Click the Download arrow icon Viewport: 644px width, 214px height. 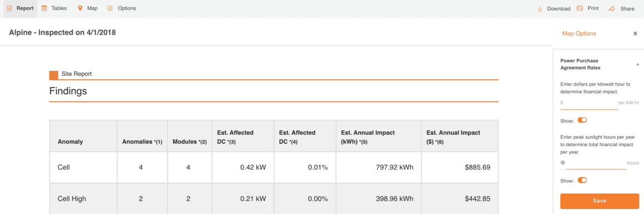tap(540, 9)
